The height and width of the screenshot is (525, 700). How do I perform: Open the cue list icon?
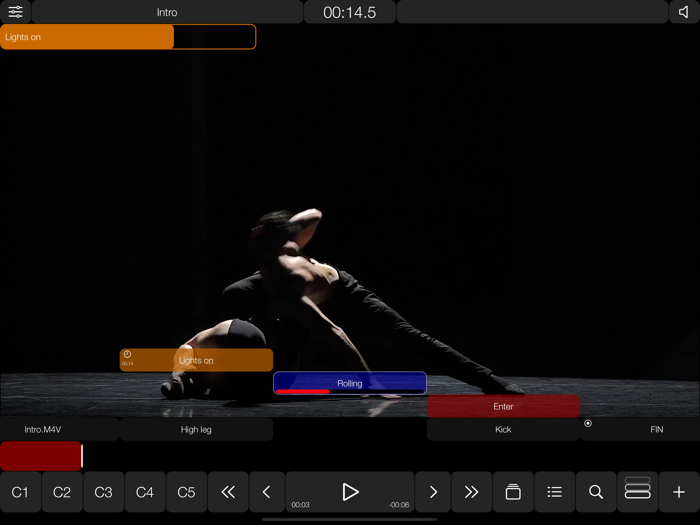coord(554,492)
